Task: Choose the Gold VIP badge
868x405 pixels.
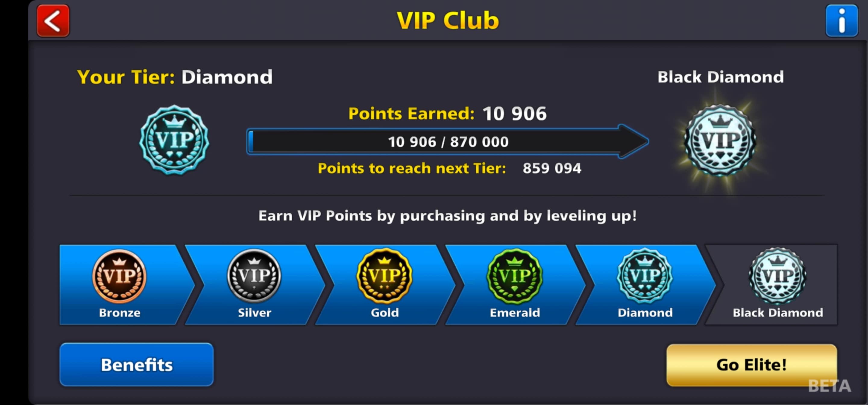Action: coord(385,276)
